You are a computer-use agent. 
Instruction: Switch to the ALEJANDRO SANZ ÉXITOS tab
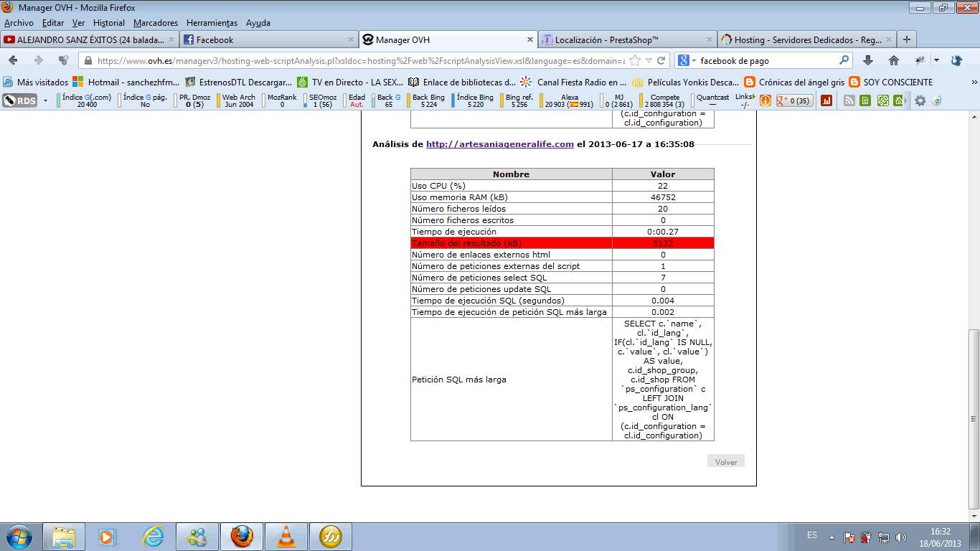(90, 40)
